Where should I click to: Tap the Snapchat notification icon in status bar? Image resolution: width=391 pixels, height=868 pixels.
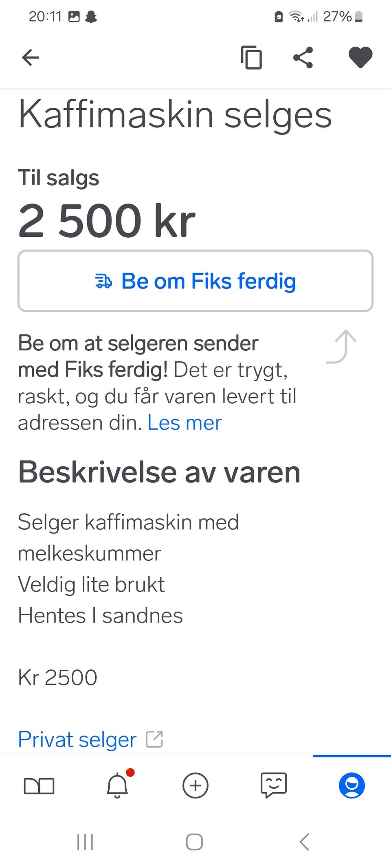(91, 17)
